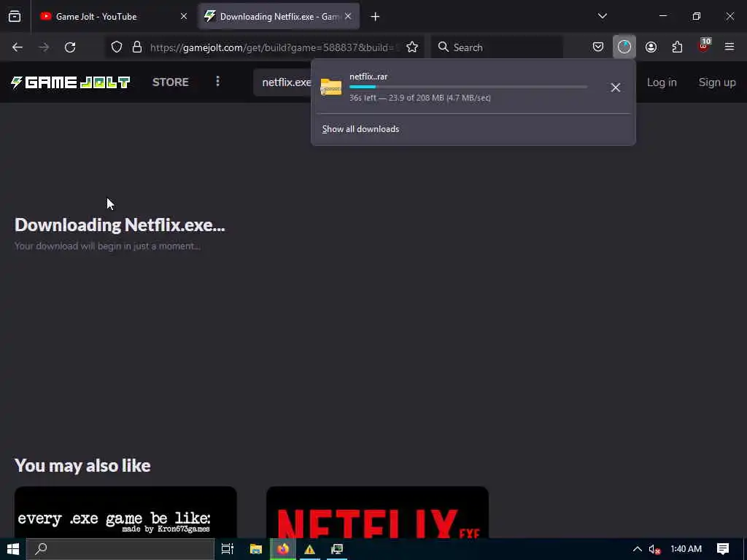Viewport: 747px width, 560px height.
Task: Open Firefox account icon
Action: [651, 47]
